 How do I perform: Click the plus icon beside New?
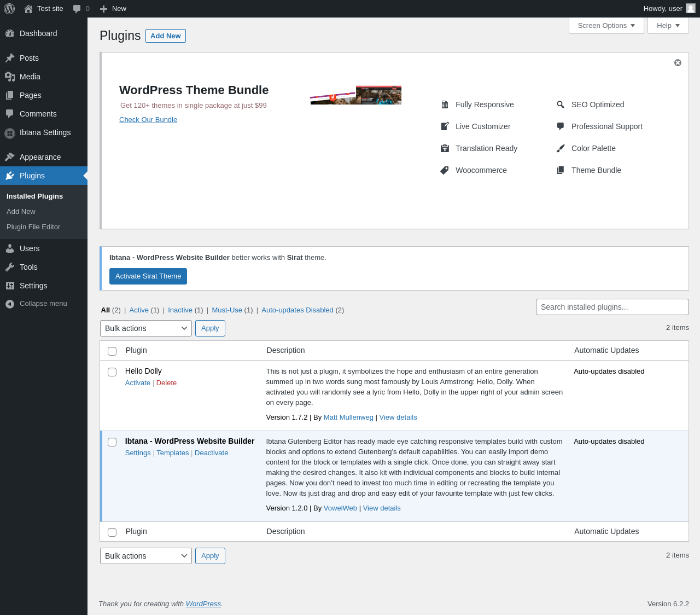[103, 9]
